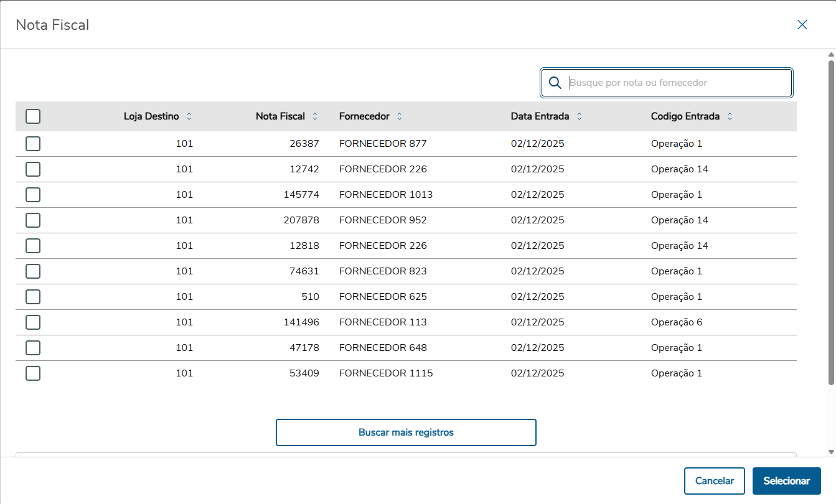This screenshot has height=504, width=836.
Task: Sort by Codigo Entrada column arrows
Action: click(x=730, y=116)
